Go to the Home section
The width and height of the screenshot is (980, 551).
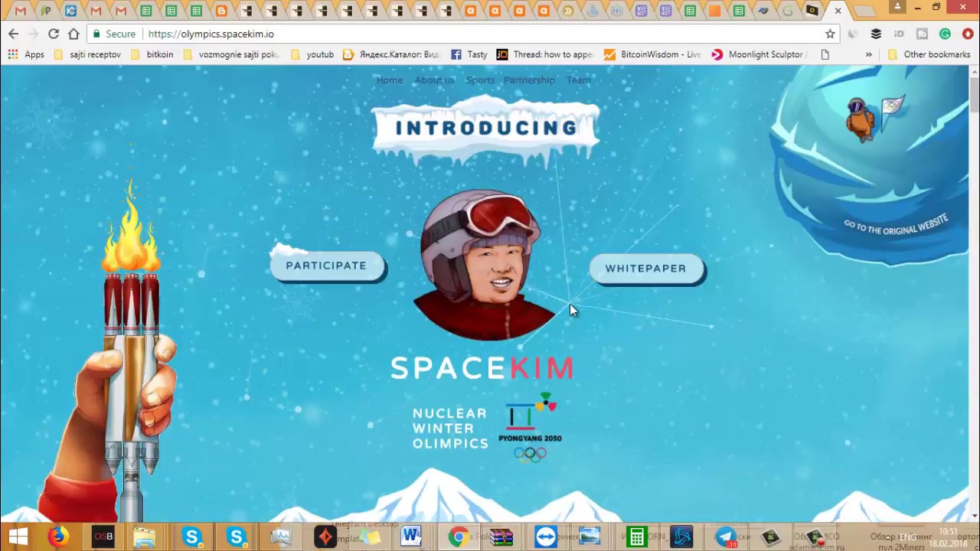point(389,80)
